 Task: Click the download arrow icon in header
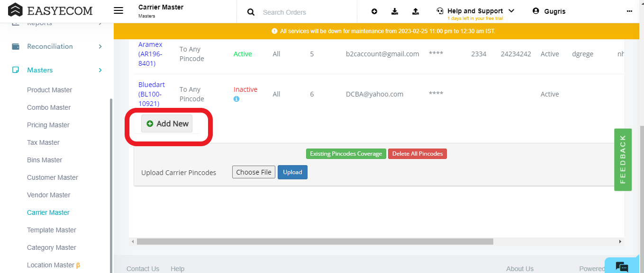pyautogui.click(x=395, y=11)
